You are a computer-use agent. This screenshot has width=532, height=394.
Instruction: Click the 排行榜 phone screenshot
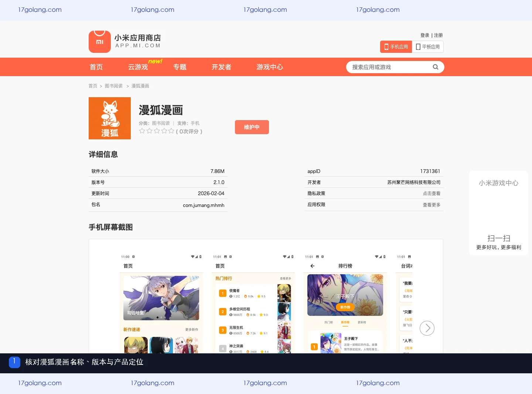345,303
